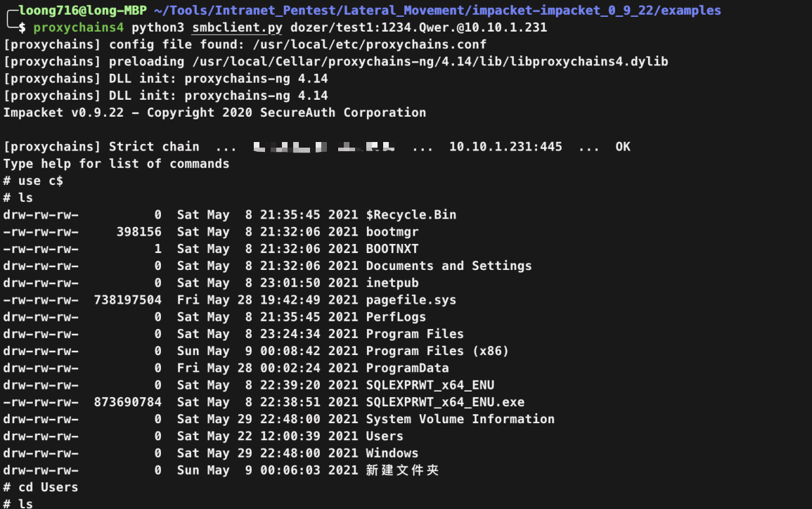This screenshot has width=812, height=509.
Task: Select the Documents and Settings directory name
Action: 449,266
